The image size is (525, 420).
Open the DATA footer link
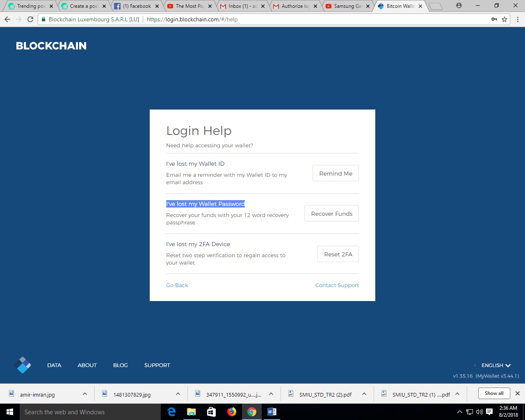(54, 365)
